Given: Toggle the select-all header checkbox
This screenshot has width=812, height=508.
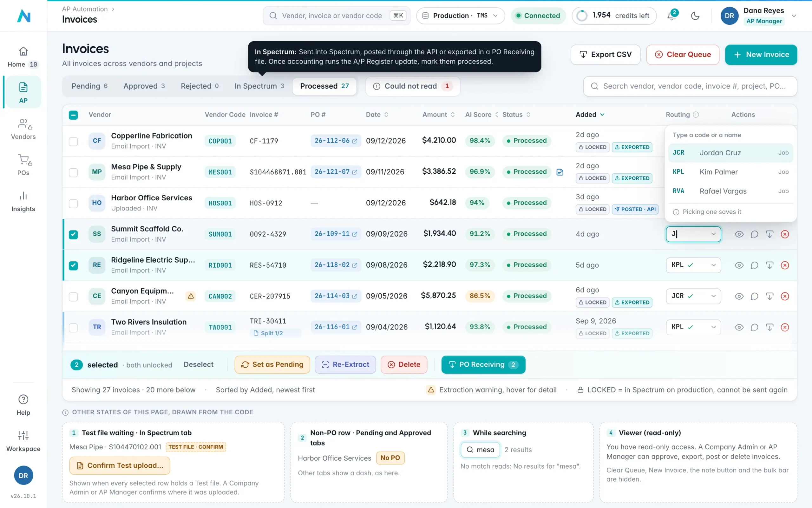Looking at the screenshot, I should pos(73,115).
